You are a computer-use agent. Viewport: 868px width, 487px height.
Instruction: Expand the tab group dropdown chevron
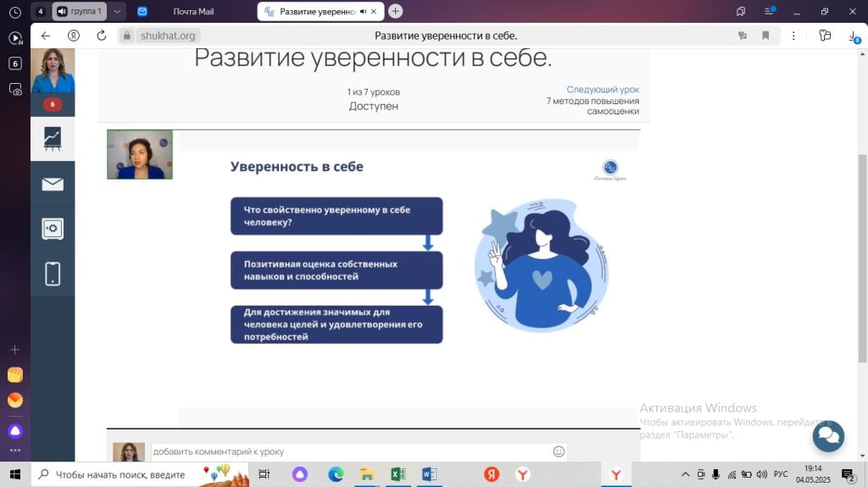pos(117,11)
